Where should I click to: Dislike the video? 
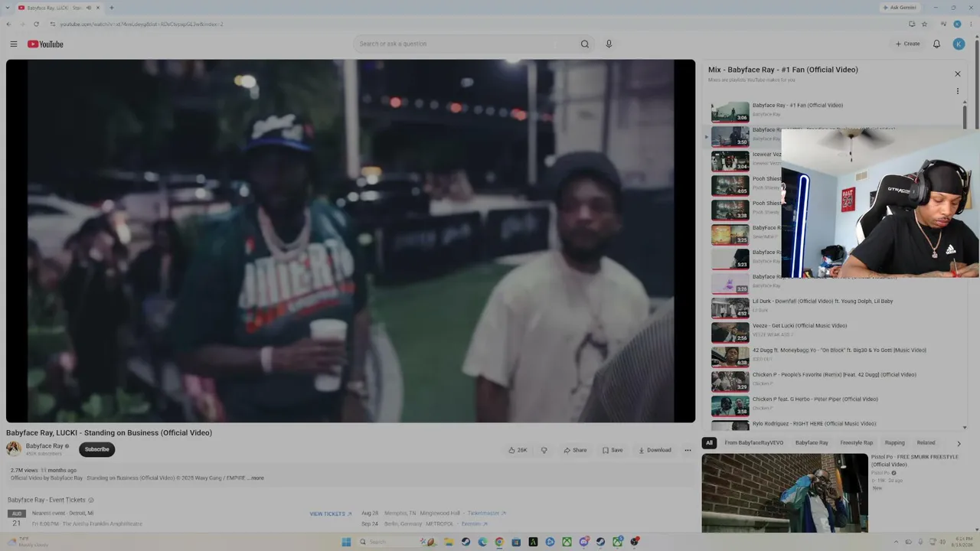544,450
